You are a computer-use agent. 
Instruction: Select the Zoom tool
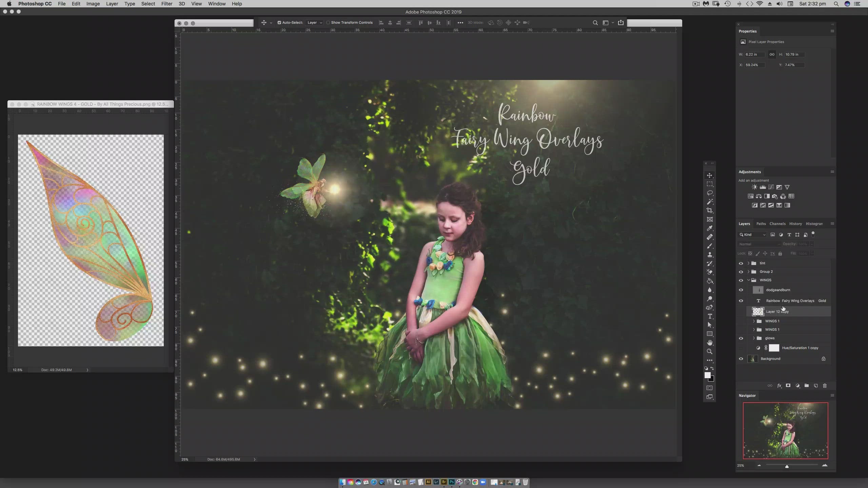[710, 352]
